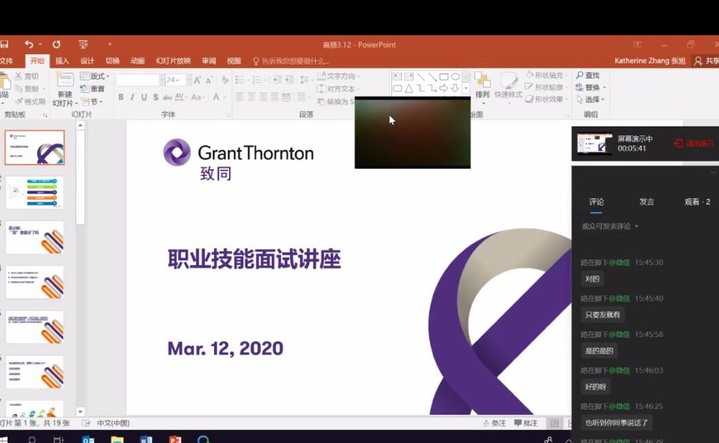Screen dimensions: 719x443
Task: Click the Italic formatting icon
Action: [133, 98]
